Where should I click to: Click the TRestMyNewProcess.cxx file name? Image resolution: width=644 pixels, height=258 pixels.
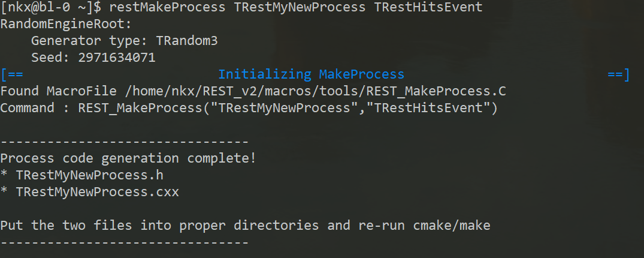point(97,192)
